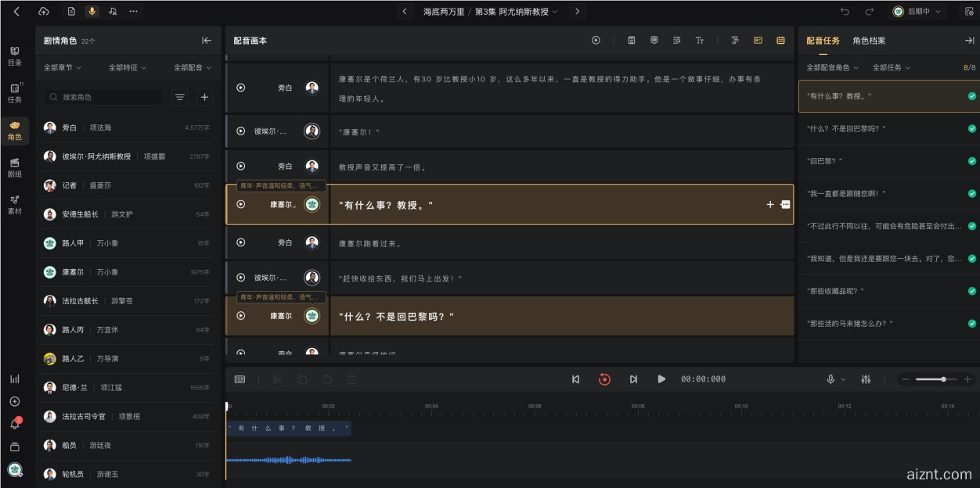Click the record button in the timeline
This screenshot has width=980, height=488.
point(604,379)
